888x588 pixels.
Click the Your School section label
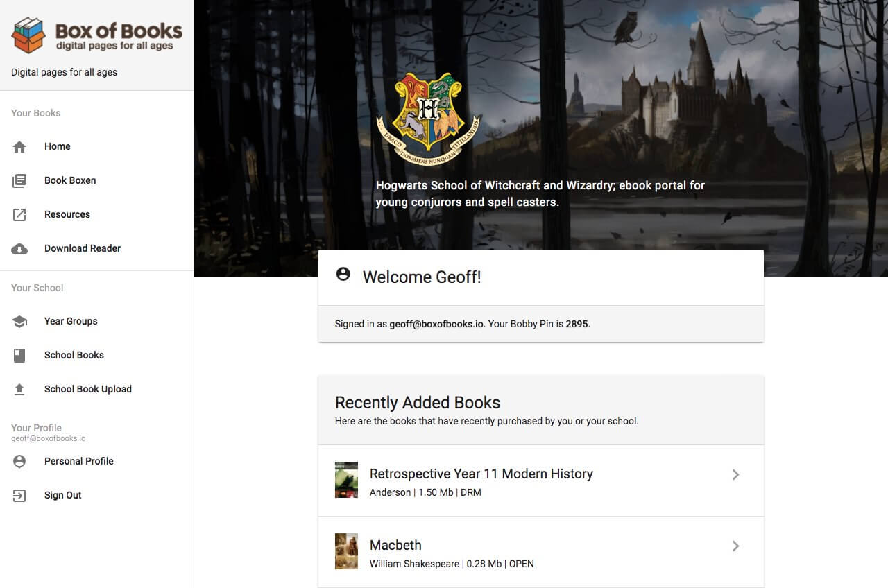pyautogui.click(x=37, y=288)
